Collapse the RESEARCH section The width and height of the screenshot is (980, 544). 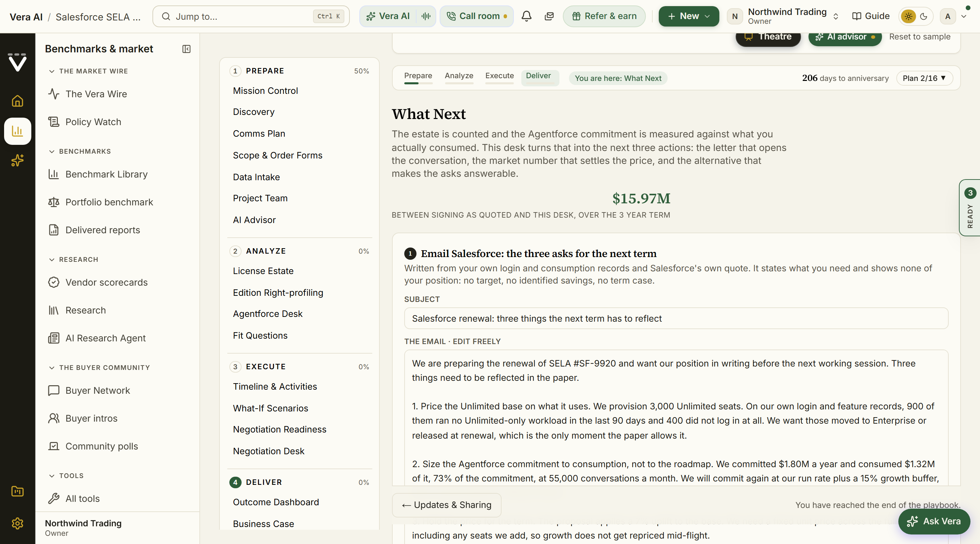73,259
